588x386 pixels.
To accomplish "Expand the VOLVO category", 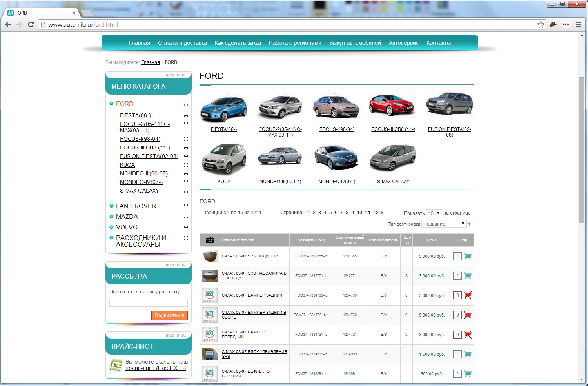I will point(186,228).
